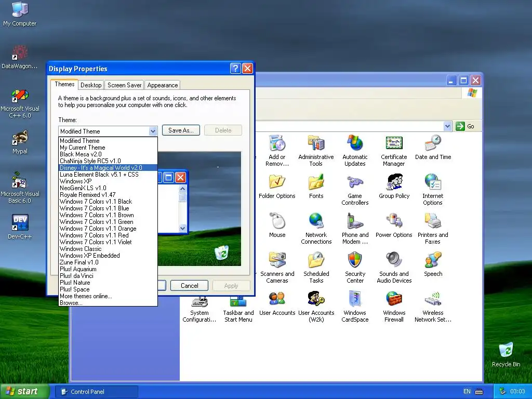Viewport: 532px width, 399px height.
Task: Choose Windows XP theme option
Action: click(108, 181)
